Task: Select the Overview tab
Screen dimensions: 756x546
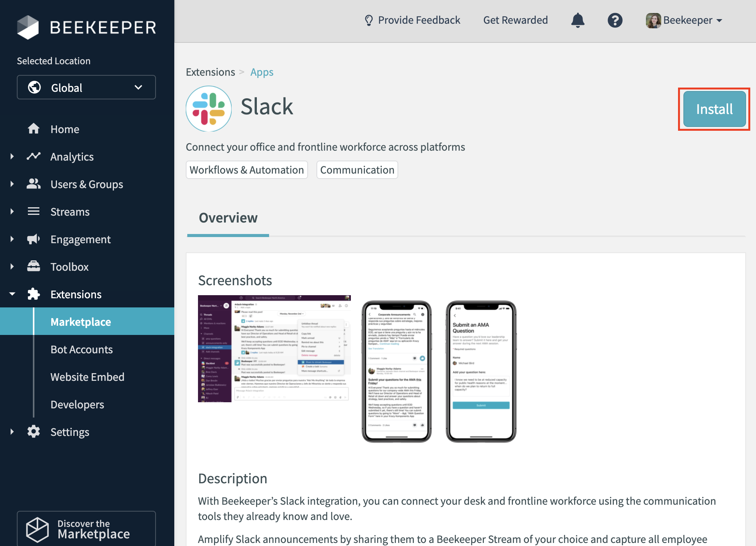Action: tap(228, 218)
